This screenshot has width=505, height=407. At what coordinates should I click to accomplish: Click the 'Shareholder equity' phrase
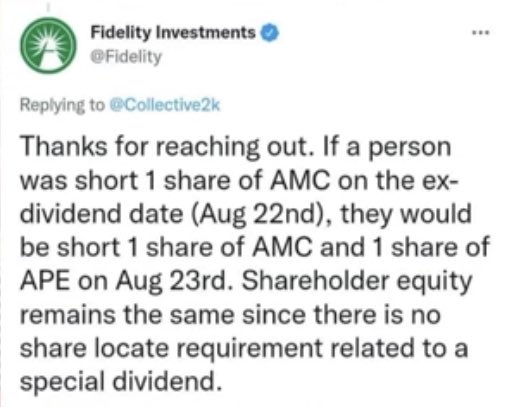357,281
